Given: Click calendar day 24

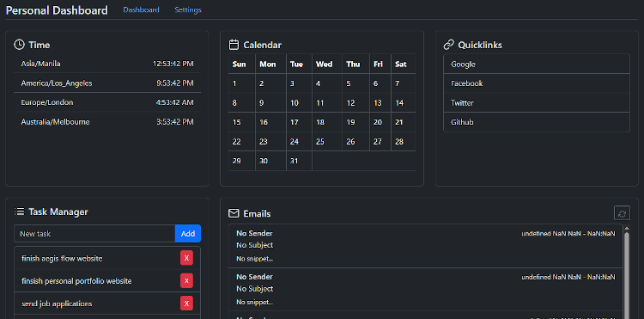Looking at the screenshot, I should (299, 142).
